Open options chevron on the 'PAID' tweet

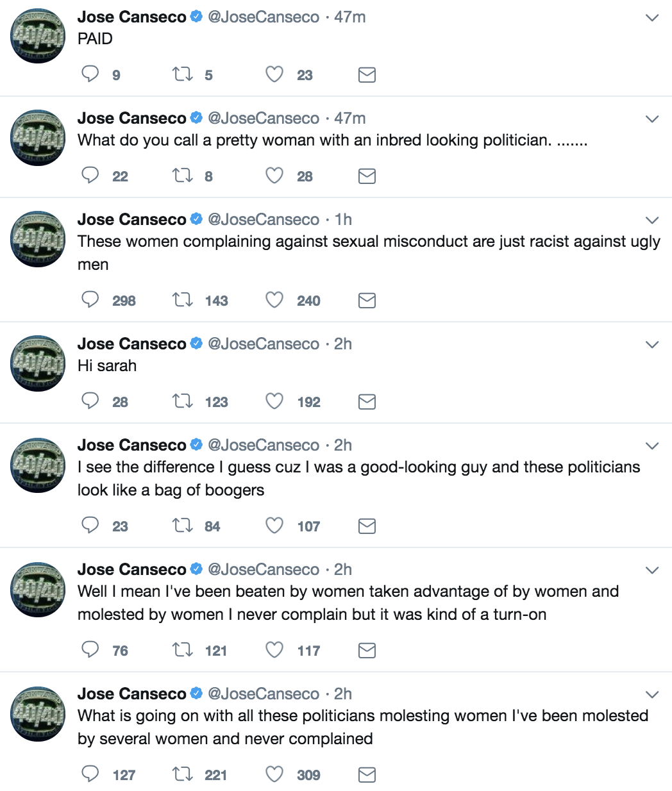652,18
